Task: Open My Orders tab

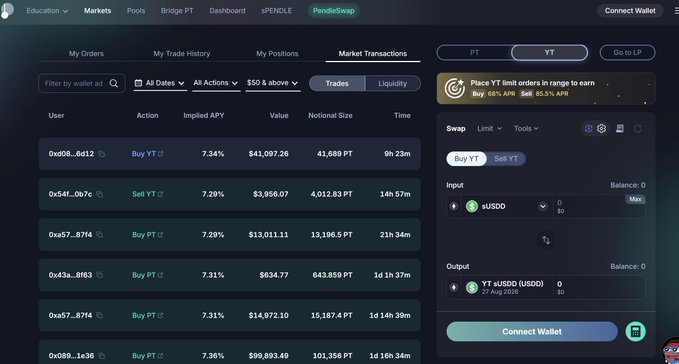Action: point(86,54)
